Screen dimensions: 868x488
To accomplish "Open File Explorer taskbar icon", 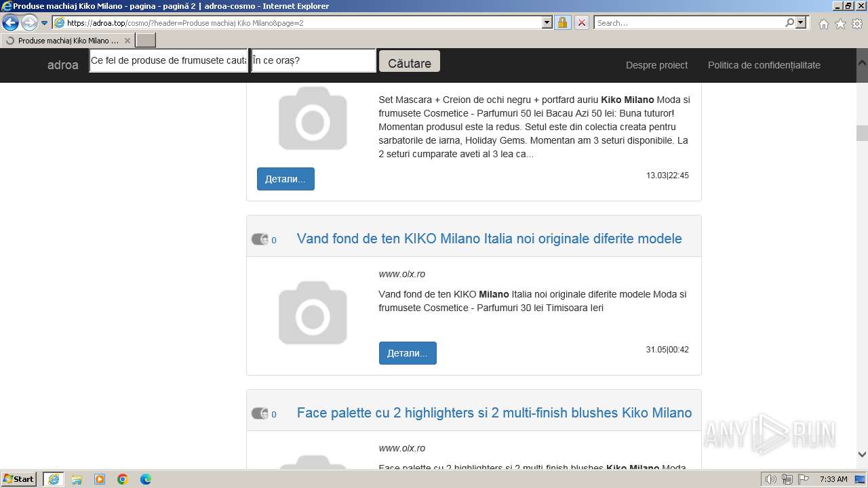I will (77, 479).
